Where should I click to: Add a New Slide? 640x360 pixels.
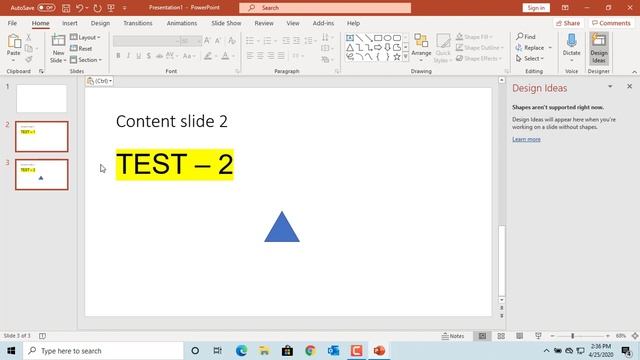pyautogui.click(x=58, y=48)
